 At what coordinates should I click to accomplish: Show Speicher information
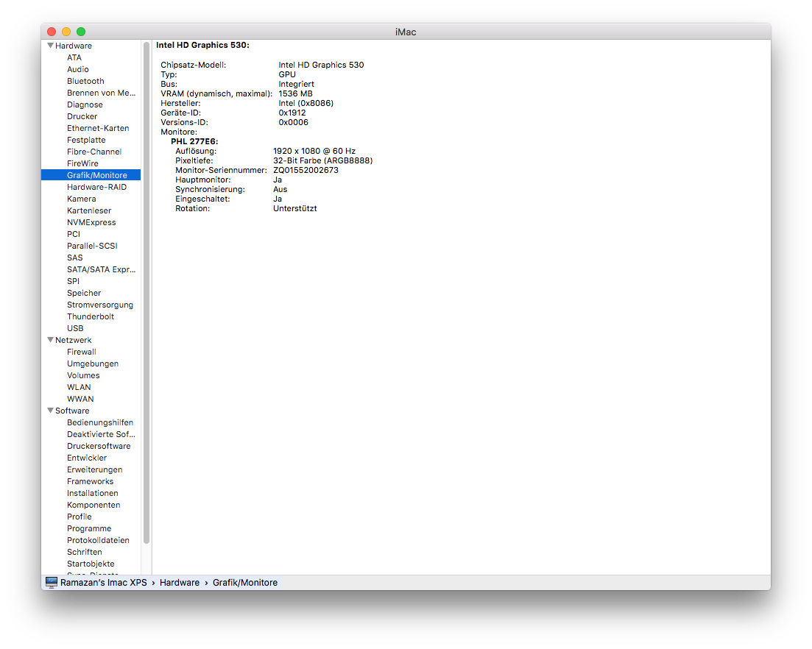click(x=84, y=293)
